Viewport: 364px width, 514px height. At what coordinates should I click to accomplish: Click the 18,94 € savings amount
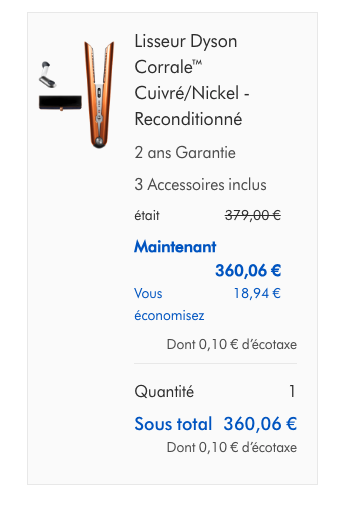tap(257, 293)
